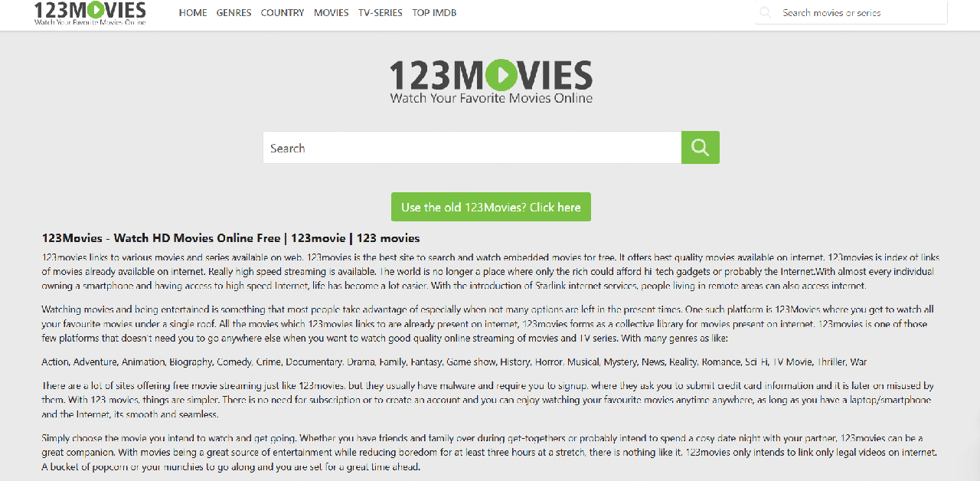
Task: Focus the large center Search field
Action: (x=472, y=148)
